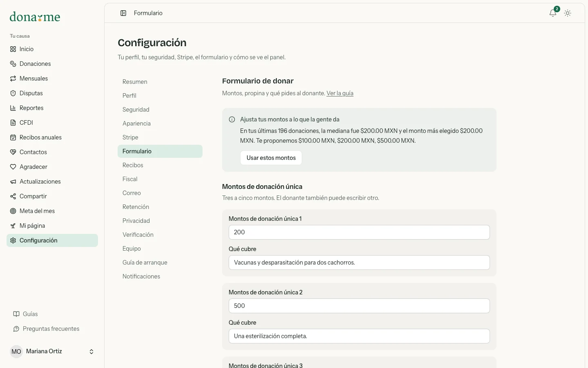Image resolution: width=588 pixels, height=368 pixels.
Task: Open the Mensuales repeat icon
Action: [13, 79]
